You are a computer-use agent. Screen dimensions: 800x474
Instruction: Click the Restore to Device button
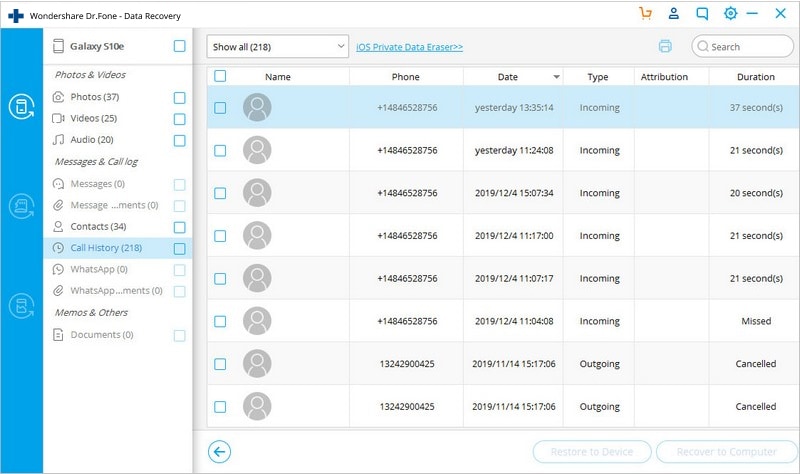pos(592,452)
